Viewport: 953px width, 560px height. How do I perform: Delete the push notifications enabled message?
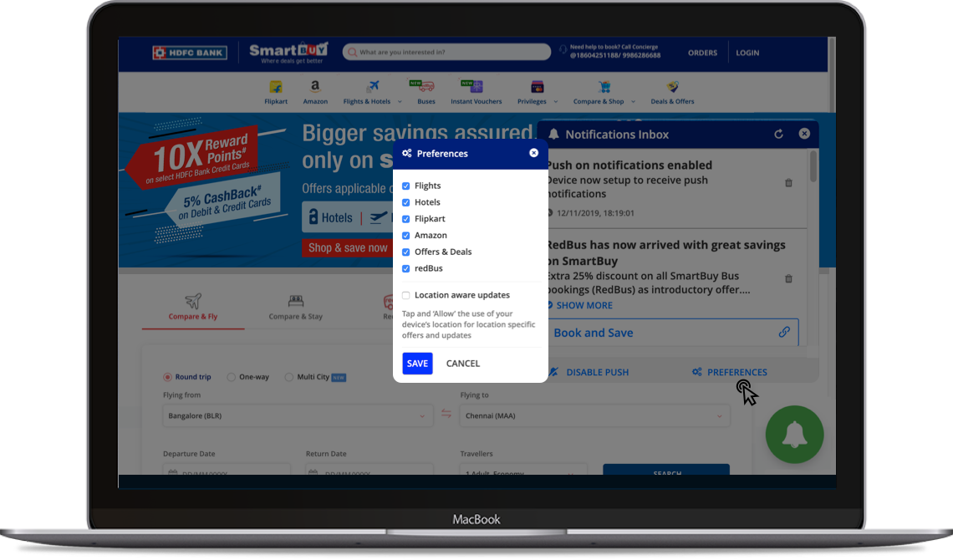point(788,183)
